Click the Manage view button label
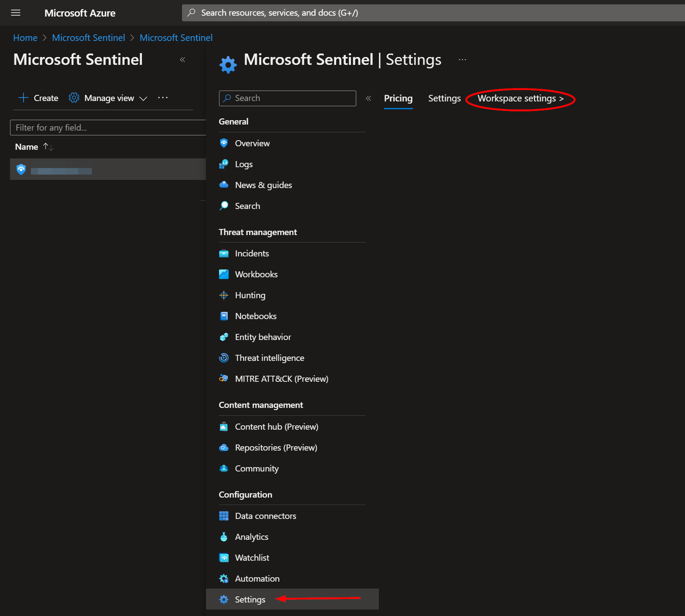685x616 pixels. tap(109, 98)
